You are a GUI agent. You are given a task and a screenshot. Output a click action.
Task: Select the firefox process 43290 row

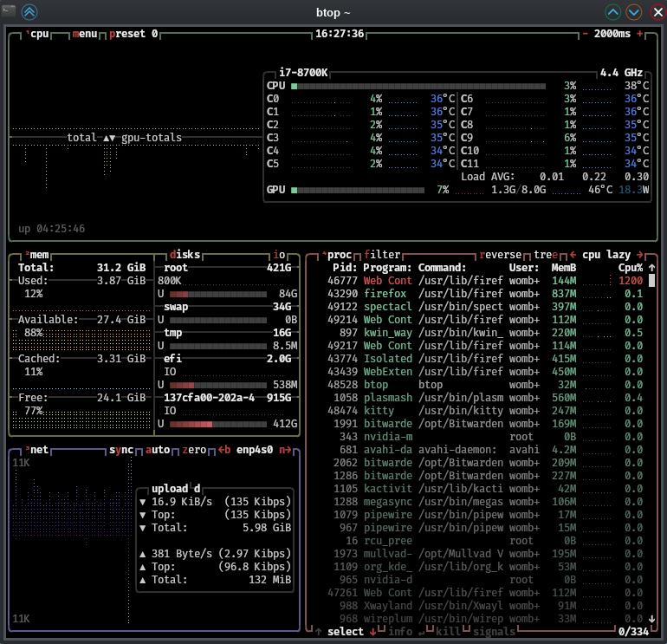pyautogui.click(x=485, y=294)
